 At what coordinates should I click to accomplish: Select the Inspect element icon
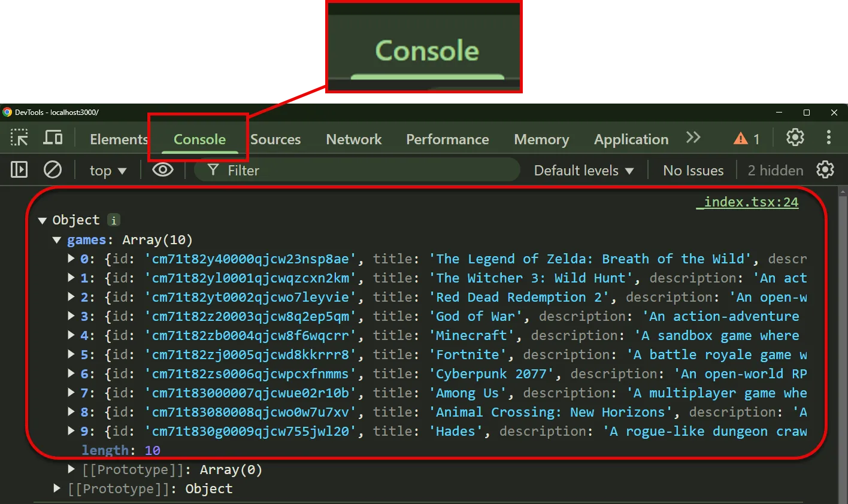19,137
